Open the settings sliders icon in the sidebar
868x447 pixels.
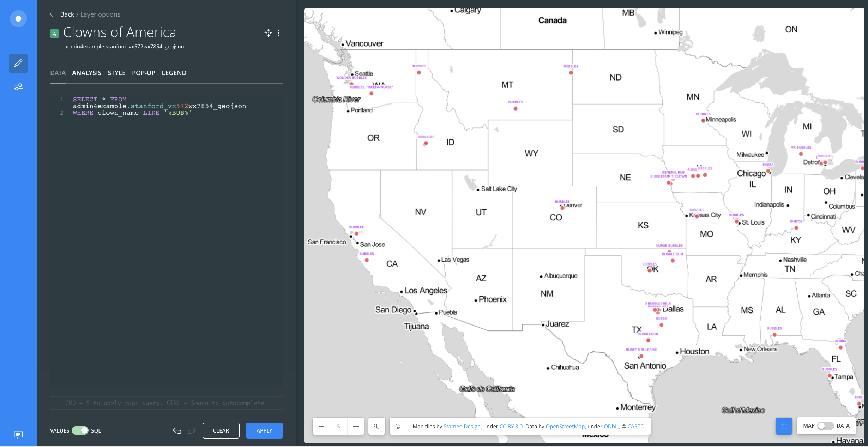[18, 87]
